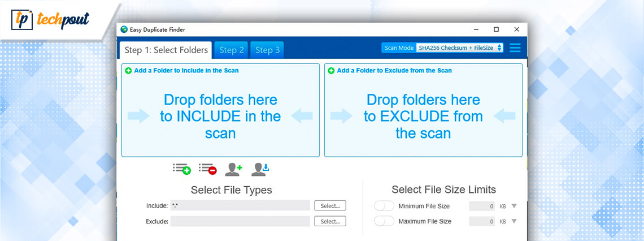Click green plus icon beside Include in the Scan
The image size is (644, 241).
[128, 71]
